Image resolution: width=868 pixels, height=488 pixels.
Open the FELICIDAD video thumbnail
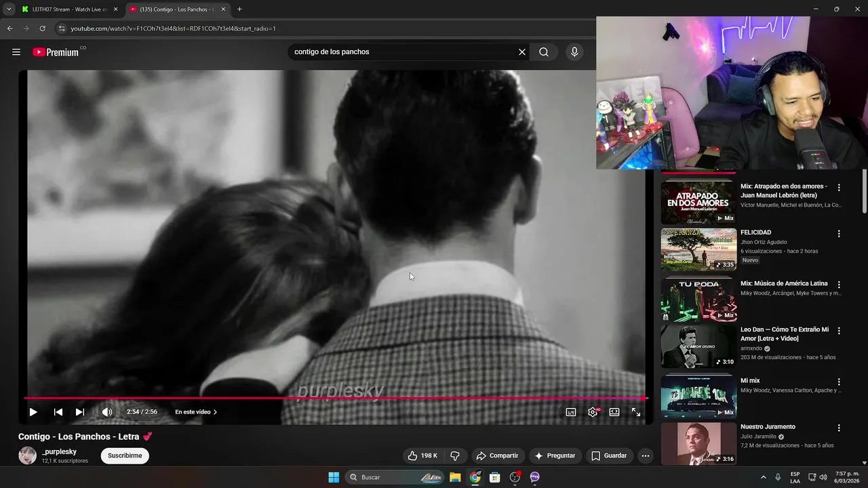[x=698, y=249]
